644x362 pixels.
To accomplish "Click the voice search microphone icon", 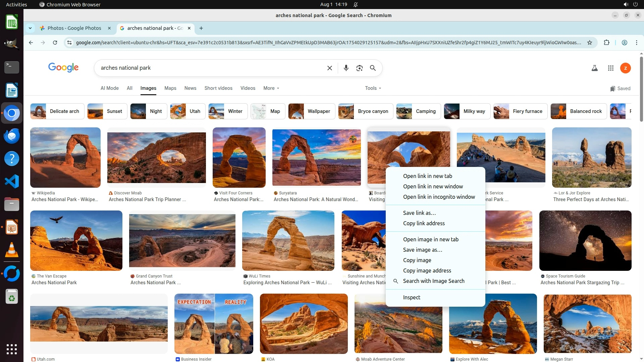I will coord(346,68).
